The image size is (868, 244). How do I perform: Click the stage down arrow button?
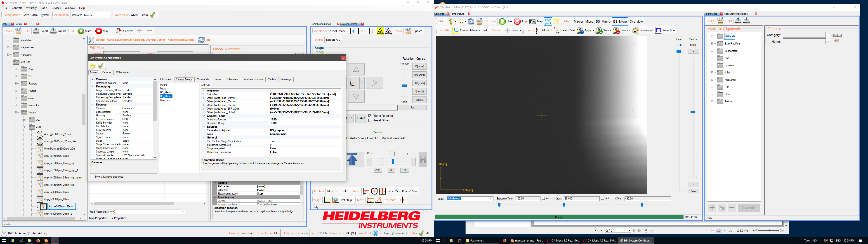pos(356,96)
